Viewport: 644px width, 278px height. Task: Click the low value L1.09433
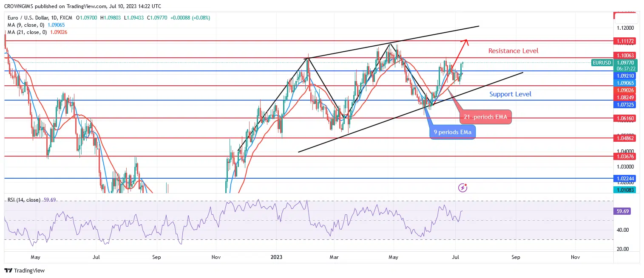click(133, 18)
